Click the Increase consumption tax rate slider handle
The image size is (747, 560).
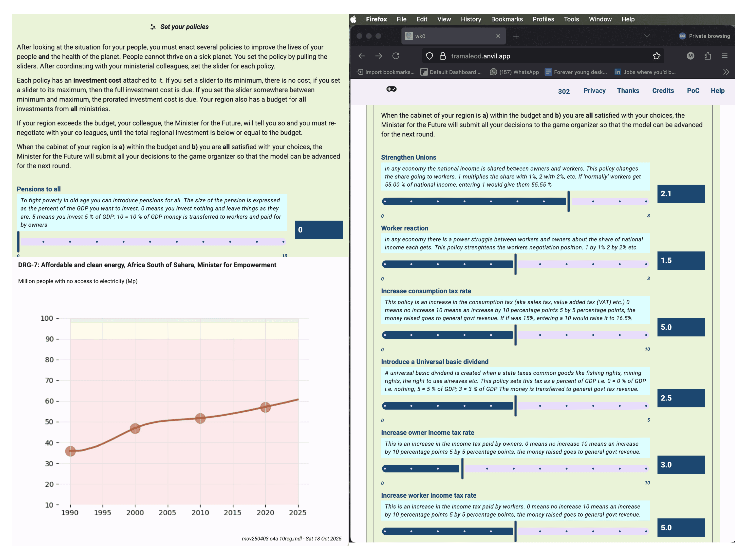coord(515,335)
